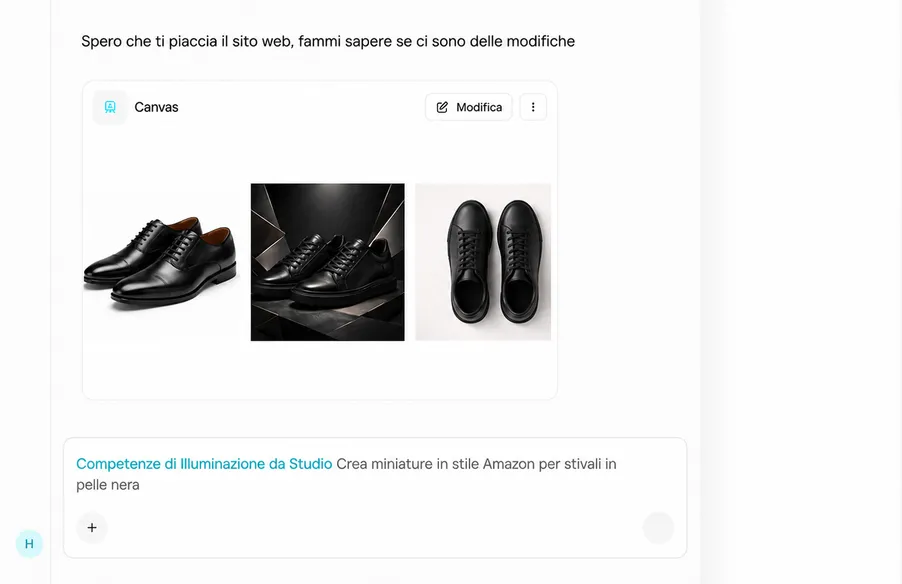The image size is (902, 584).
Task: Click empty canvas area below the shoe images
Action: [320, 369]
